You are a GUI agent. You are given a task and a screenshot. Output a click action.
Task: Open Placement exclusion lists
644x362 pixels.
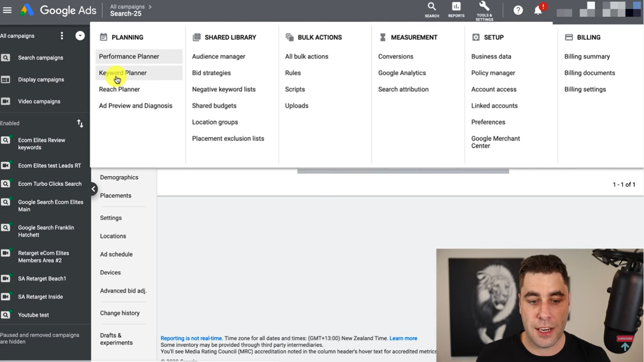(228, 139)
